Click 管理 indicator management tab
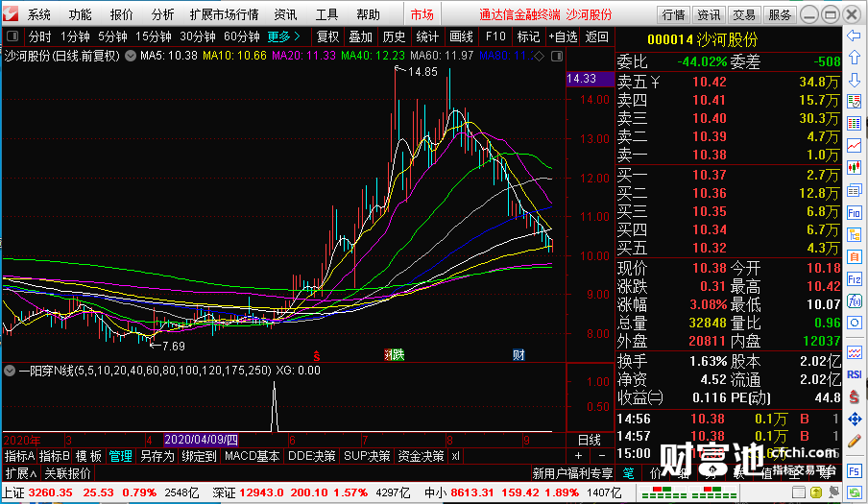The image size is (868, 504). (121, 456)
